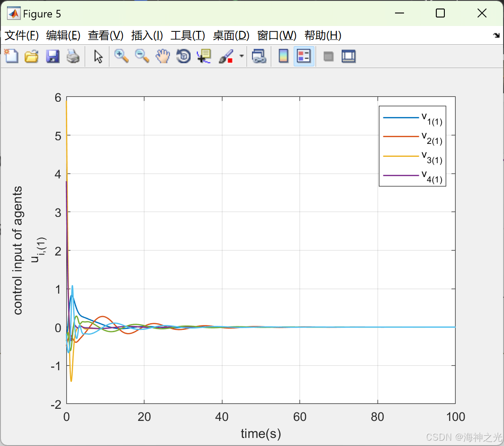
Task: Click y-axis tick label -2
Action: (x=56, y=405)
